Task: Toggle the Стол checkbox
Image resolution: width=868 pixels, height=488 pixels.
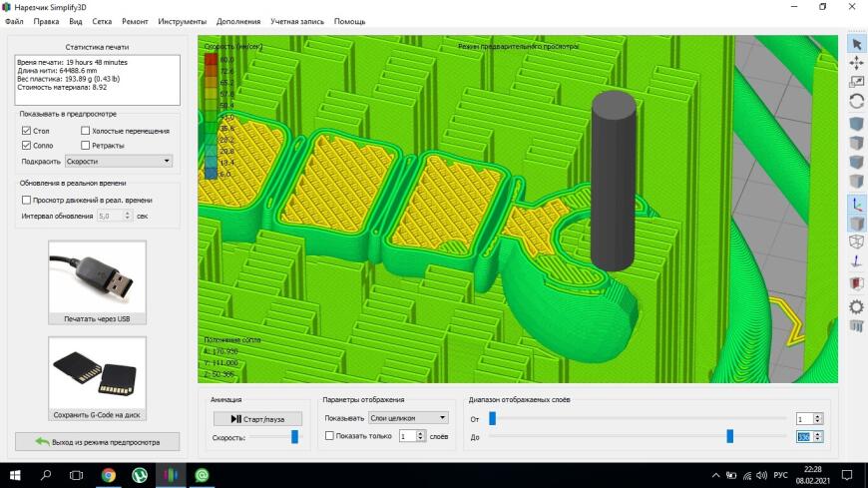Action: click(x=26, y=131)
